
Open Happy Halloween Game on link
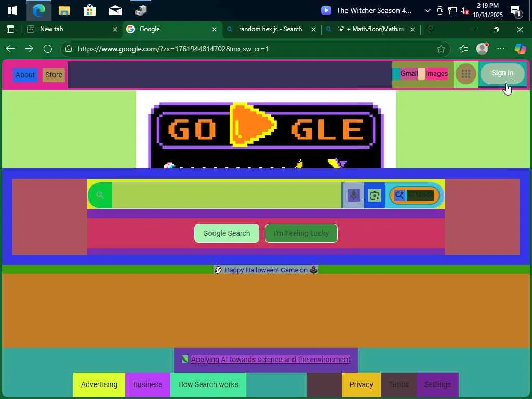266,270
